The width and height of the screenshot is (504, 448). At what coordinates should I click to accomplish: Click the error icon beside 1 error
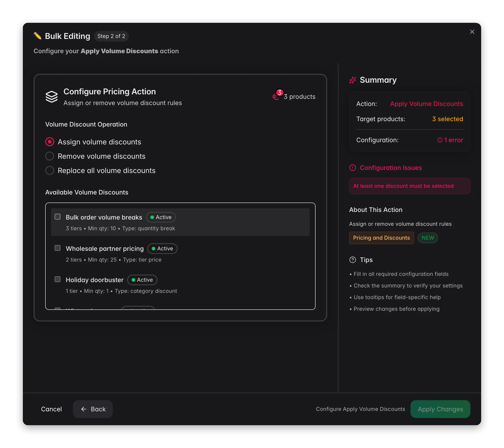pos(440,140)
